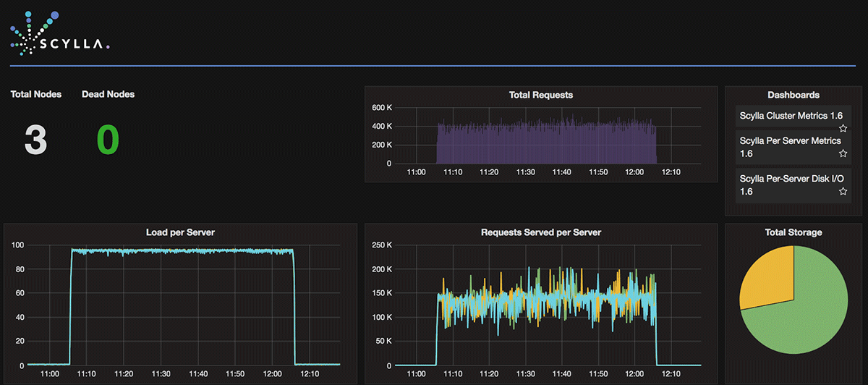Click the 11:30 time label in Requests Served
Viewport: 868px width, 385px height.
click(x=527, y=373)
